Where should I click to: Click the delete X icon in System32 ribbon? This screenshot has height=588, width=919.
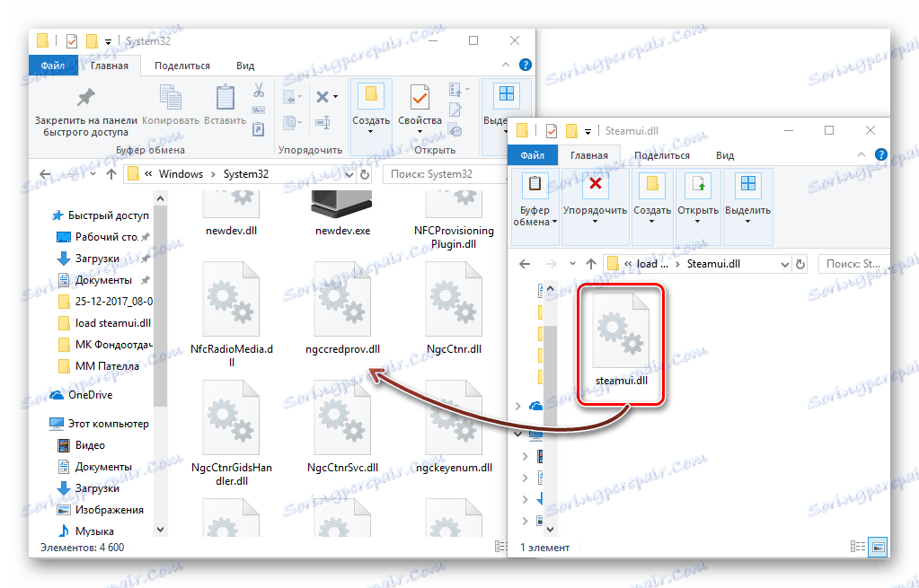tap(322, 97)
